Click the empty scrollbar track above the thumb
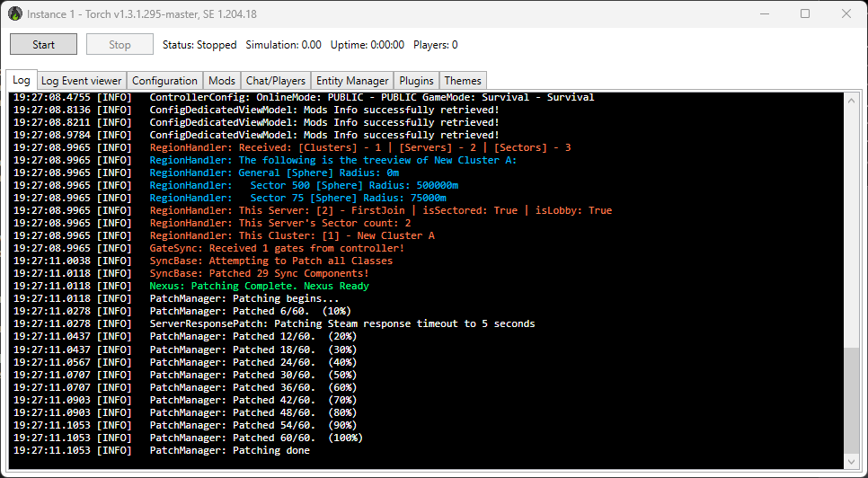868x478 pixels. click(x=853, y=225)
